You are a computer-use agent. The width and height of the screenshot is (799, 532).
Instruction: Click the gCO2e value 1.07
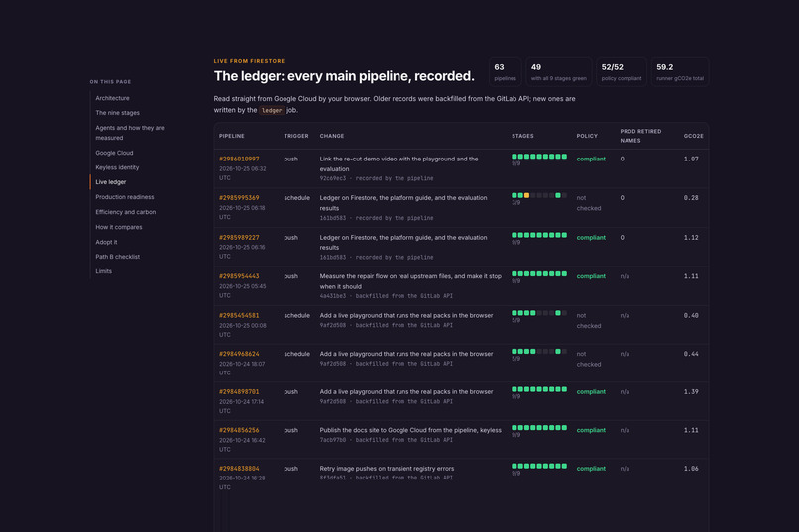[x=691, y=159]
